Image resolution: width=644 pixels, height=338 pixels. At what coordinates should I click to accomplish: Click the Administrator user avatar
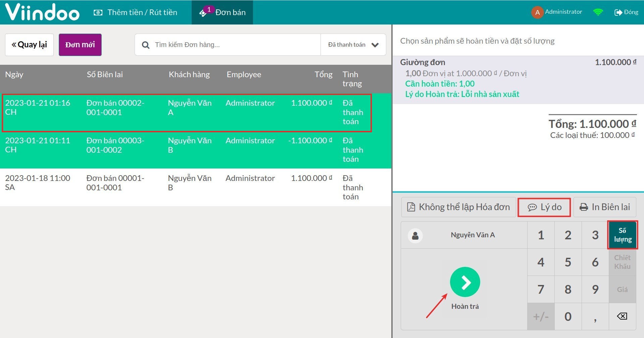point(537,12)
